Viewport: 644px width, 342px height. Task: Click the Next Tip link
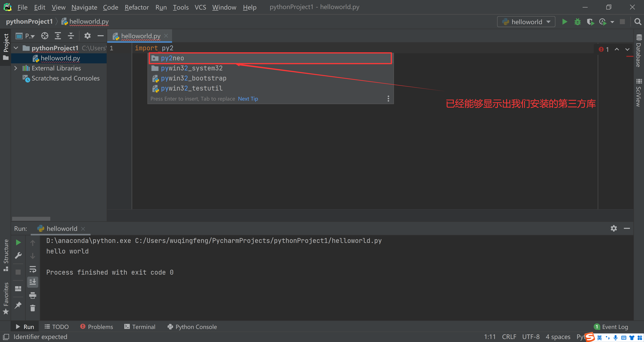(x=248, y=99)
